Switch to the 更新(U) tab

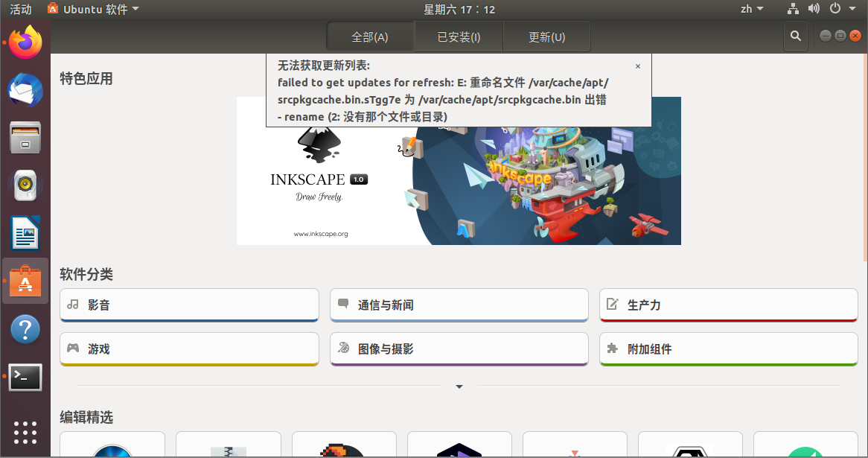(546, 37)
